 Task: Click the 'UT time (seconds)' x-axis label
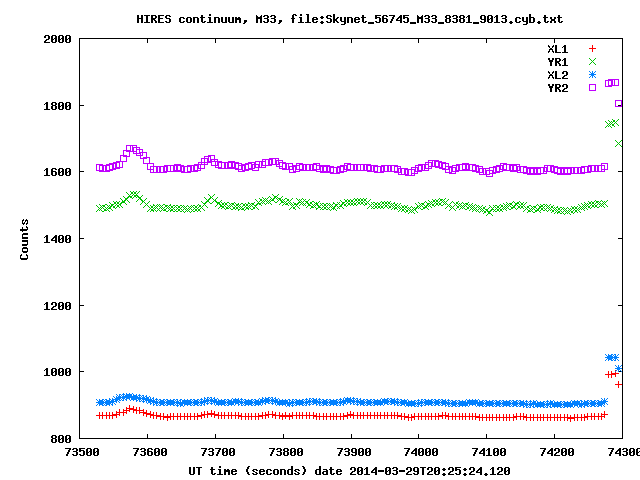click(247, 471)
